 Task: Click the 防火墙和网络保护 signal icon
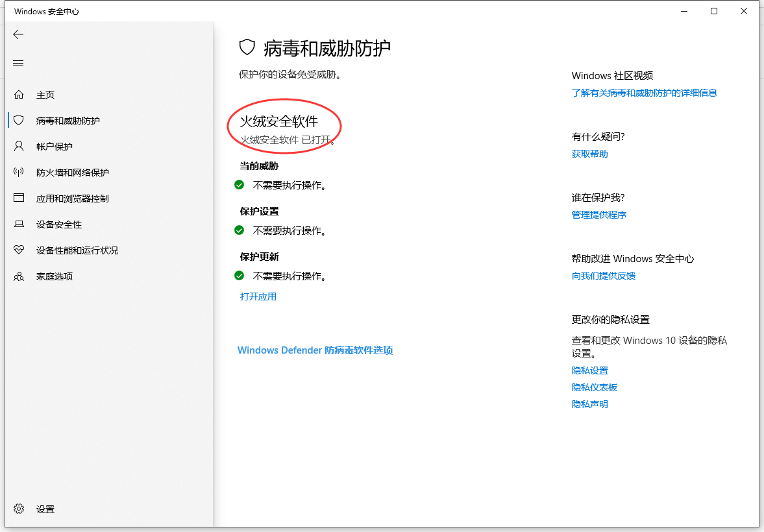pos(19,173)
